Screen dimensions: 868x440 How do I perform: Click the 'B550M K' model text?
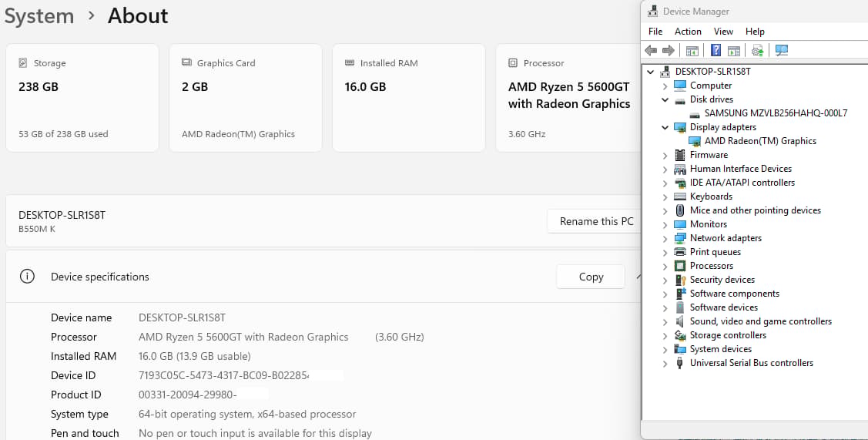tap(37, 229)
